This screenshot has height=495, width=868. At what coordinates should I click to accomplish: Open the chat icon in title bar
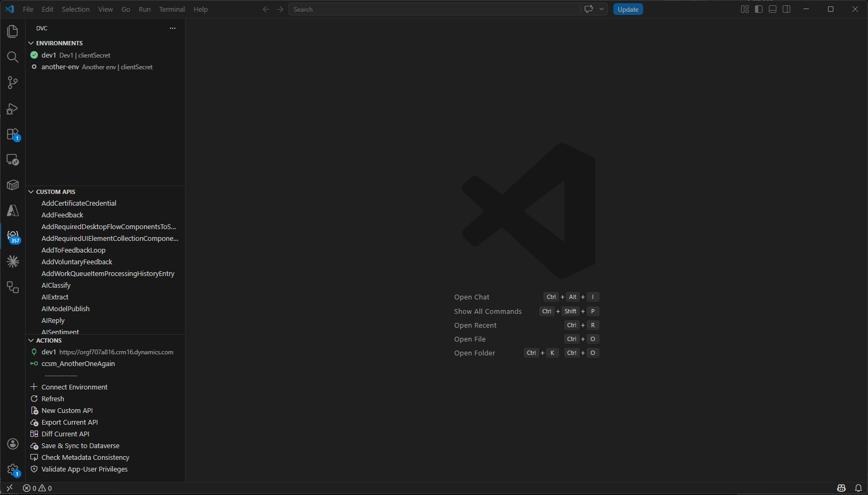coord(589,9)
